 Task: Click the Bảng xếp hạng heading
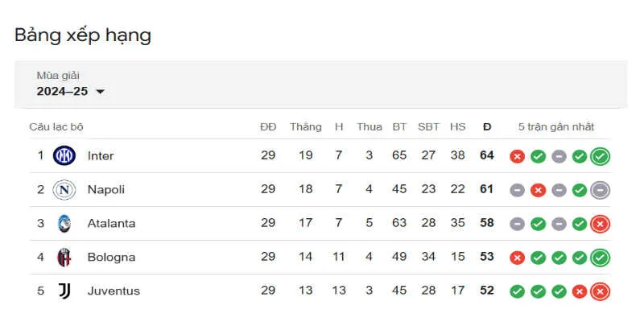[83, 35]
